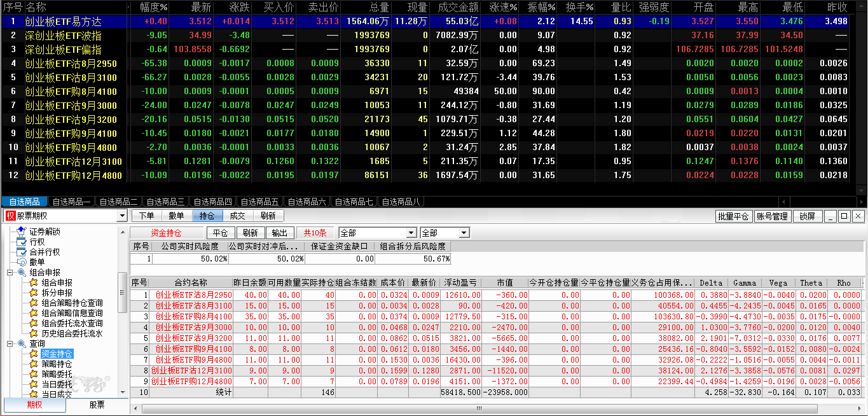
Task: Select 组合申报 child item with star
Action: click(57, 282)
